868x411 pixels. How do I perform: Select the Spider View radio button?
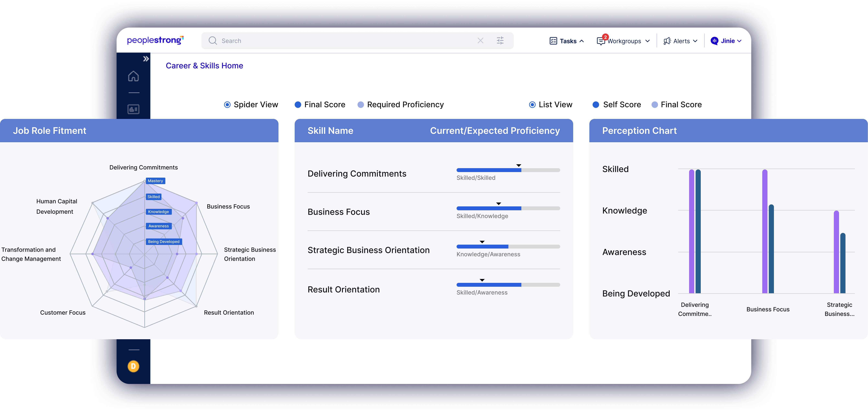click(x=227, y=105)
